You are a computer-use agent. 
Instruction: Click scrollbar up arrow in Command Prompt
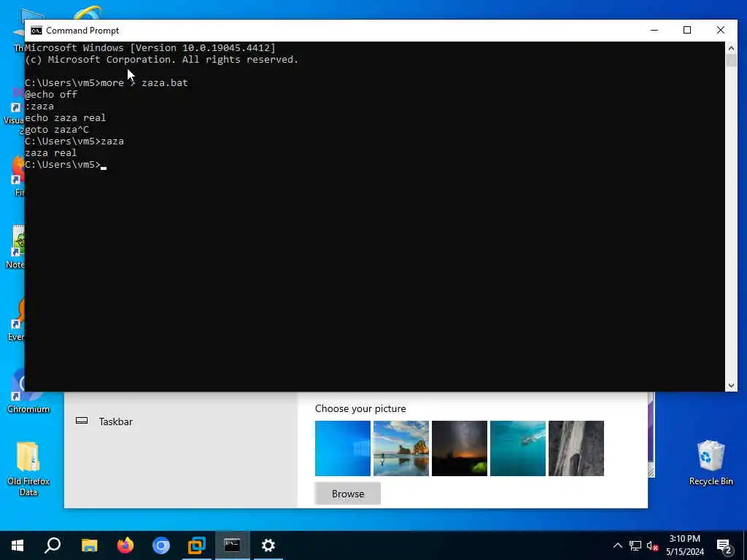731,48
